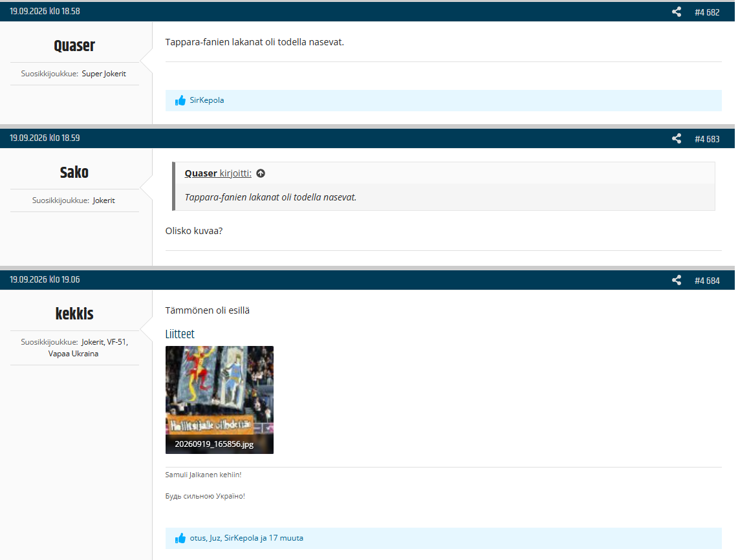
Task: Click the user otus in likes list
Action: pyautogui.click(x=198, y=538)
